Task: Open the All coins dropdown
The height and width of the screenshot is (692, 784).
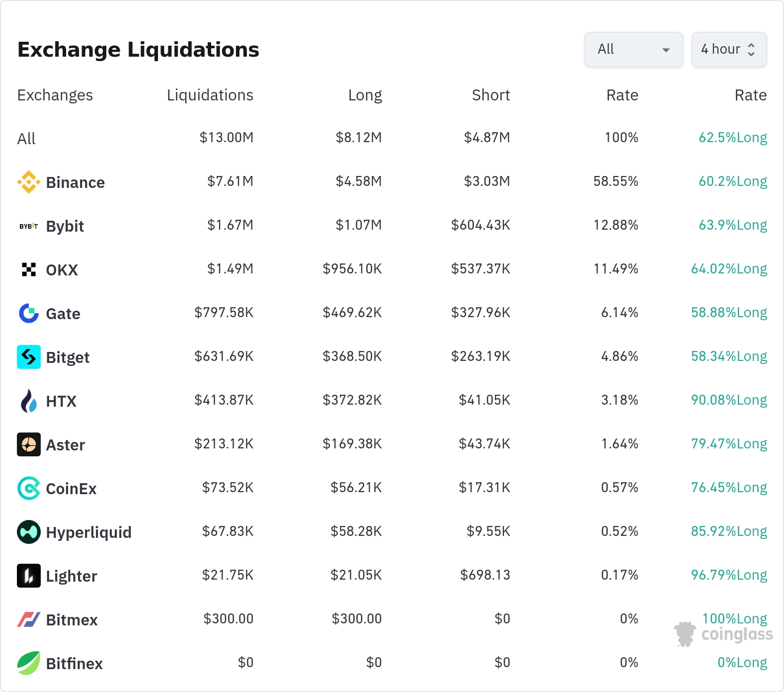Action: click(633, 50)
